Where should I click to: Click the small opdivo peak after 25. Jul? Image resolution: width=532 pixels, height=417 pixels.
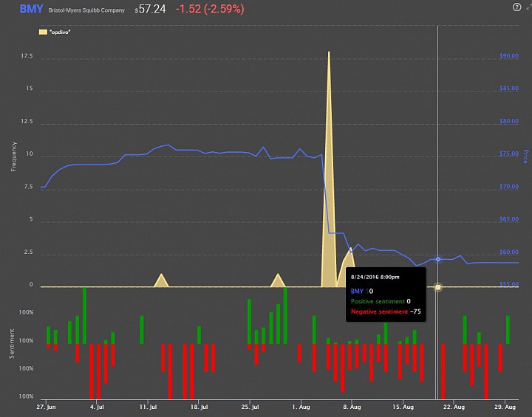pyautogui.click(x=278, y=281)
